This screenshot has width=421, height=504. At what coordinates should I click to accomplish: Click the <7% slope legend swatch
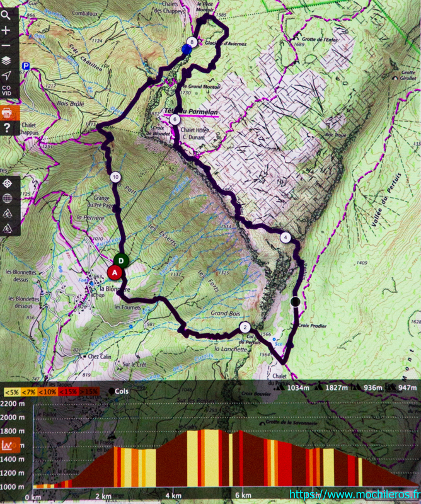click(28, 392)
